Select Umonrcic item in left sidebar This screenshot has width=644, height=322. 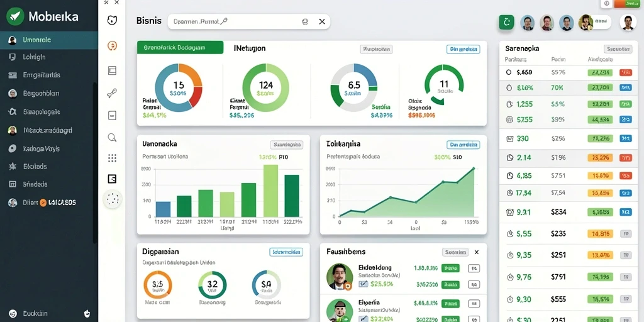tap(49, 40)
